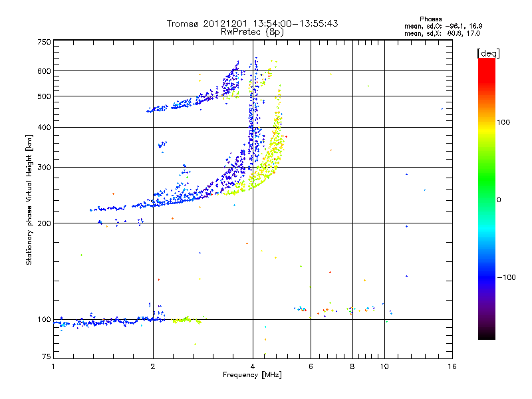Click the 'mean, sd,X: 80.8, 17.0' line
This screenshot has width=532, height=399.
pyautogui.click(x=442, y=33)
